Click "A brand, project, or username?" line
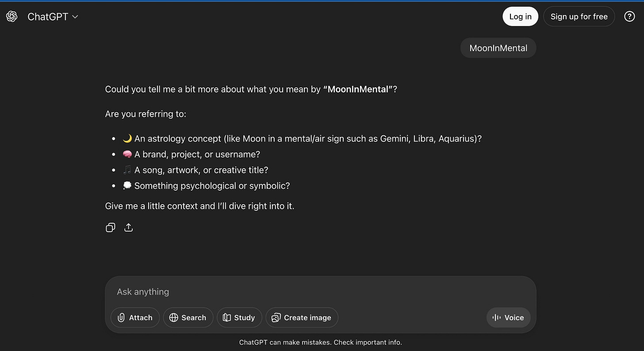 pos(191,154)
